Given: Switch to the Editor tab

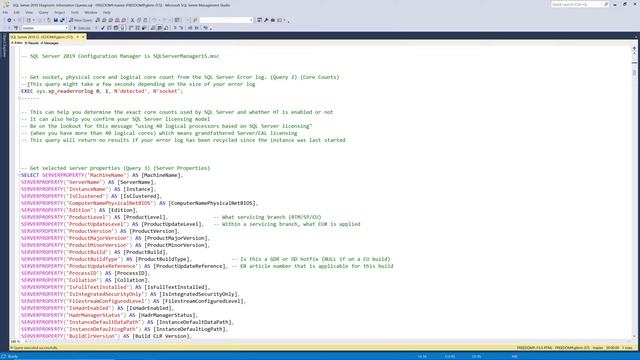Looking at the screenshot, I should (x=17, y=43).
